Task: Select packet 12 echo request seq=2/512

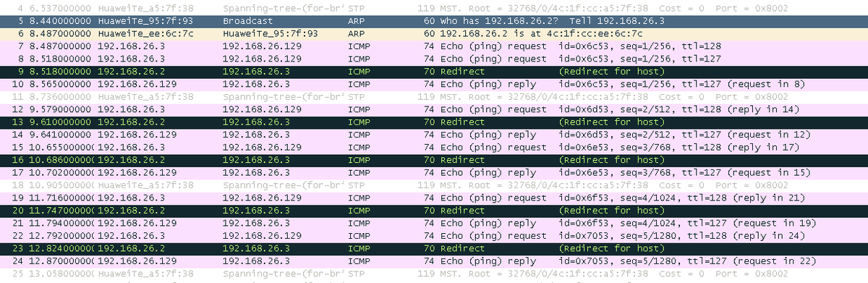Action: (434, 109)
